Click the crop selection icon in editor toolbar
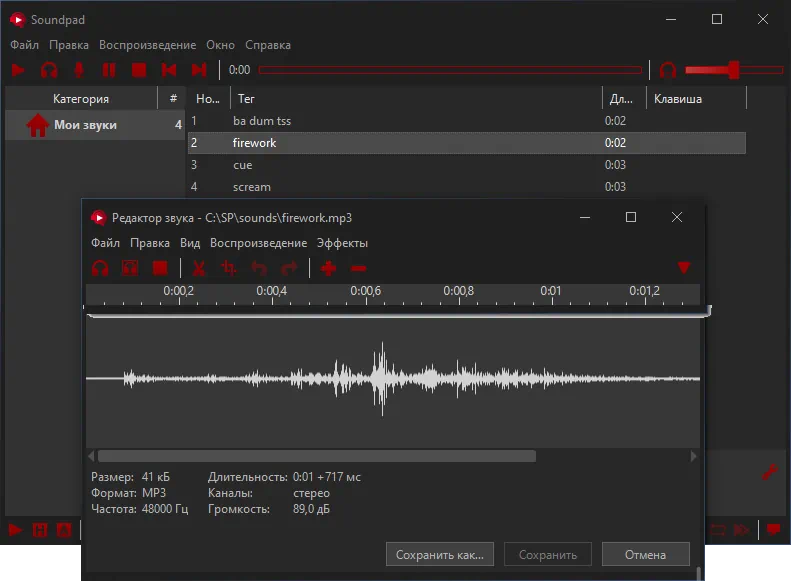Image resolution: width=791 pixels, height=581 pixels. tap(229, 268)
